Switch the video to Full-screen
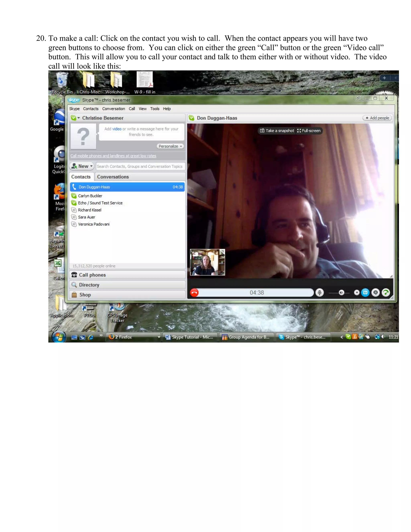 (309, 131)
